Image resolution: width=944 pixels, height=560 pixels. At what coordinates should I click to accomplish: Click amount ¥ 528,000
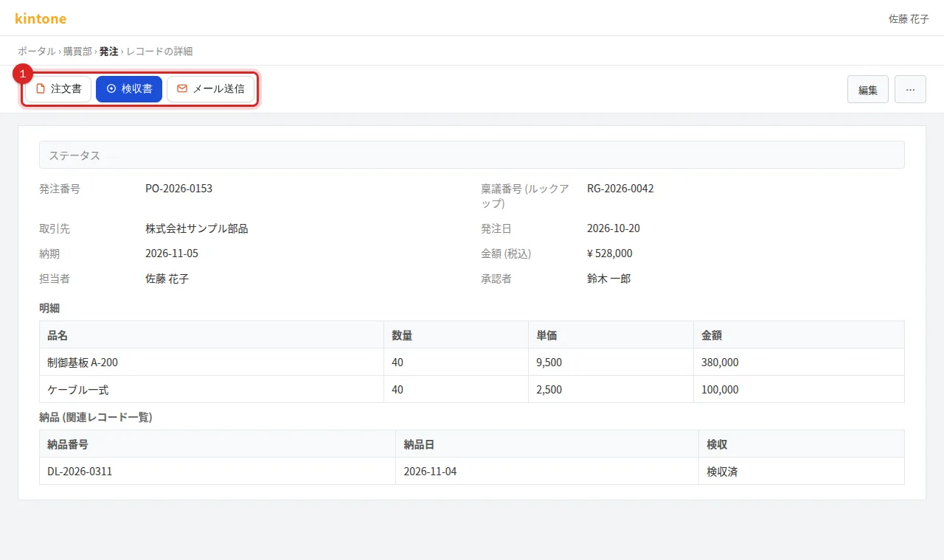point(610,253)
